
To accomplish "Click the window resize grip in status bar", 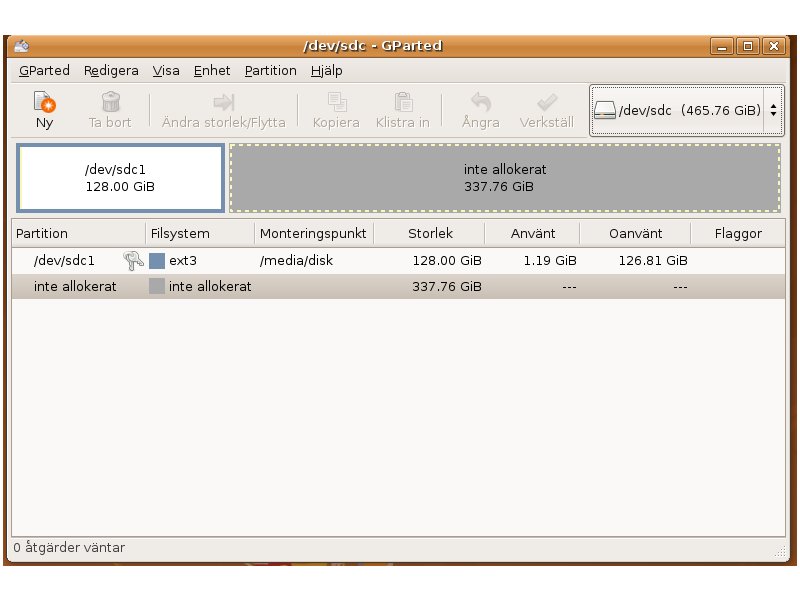I will point(780,551).
